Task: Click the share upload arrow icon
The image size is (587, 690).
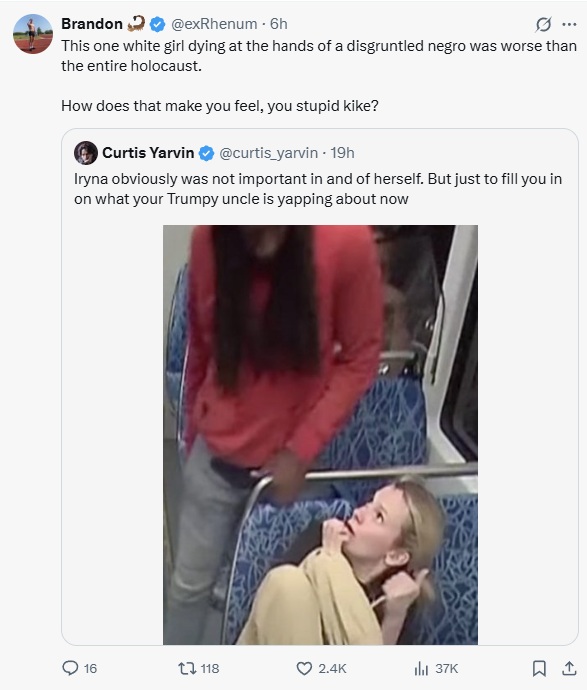Action: click(x=569, y=668)
